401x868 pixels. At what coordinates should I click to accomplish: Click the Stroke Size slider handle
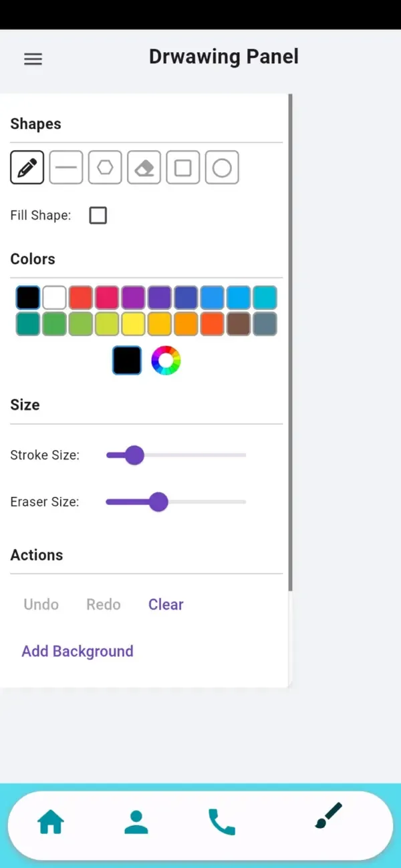[x=134, y=455]
